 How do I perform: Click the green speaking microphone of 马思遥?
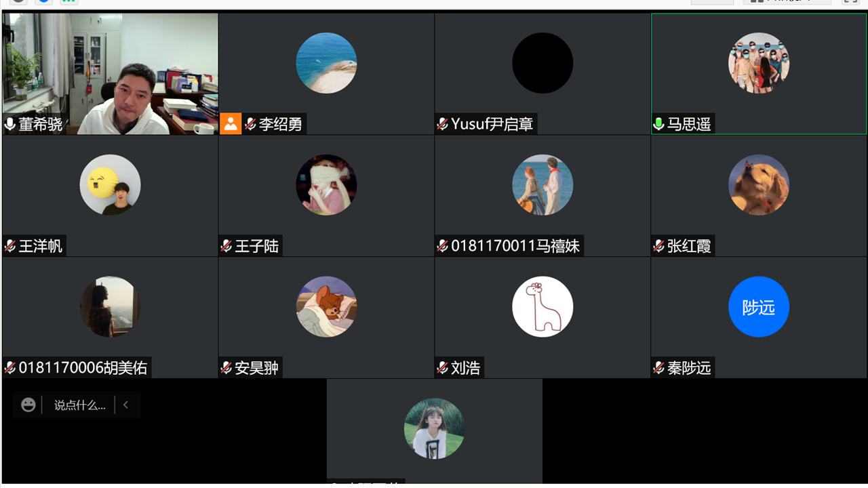pos(658,124)
